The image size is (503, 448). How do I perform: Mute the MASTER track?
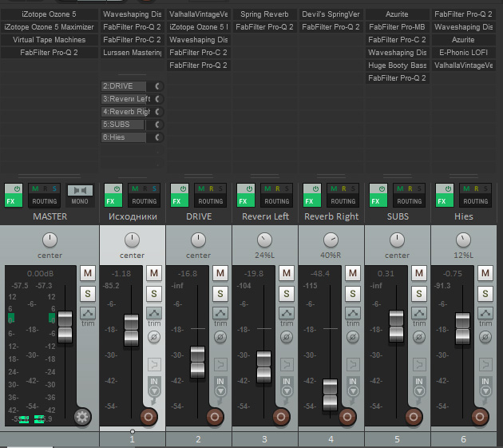coord(88,273)
